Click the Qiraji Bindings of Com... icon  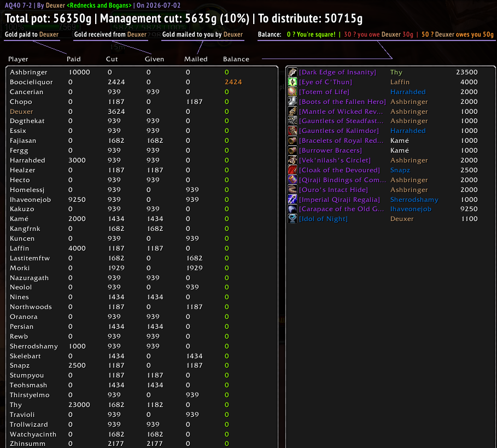click(x=293, y=180)
